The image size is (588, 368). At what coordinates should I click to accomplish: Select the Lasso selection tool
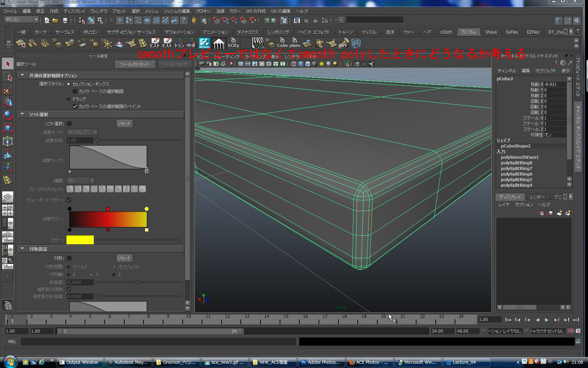(x=8, y=77)
